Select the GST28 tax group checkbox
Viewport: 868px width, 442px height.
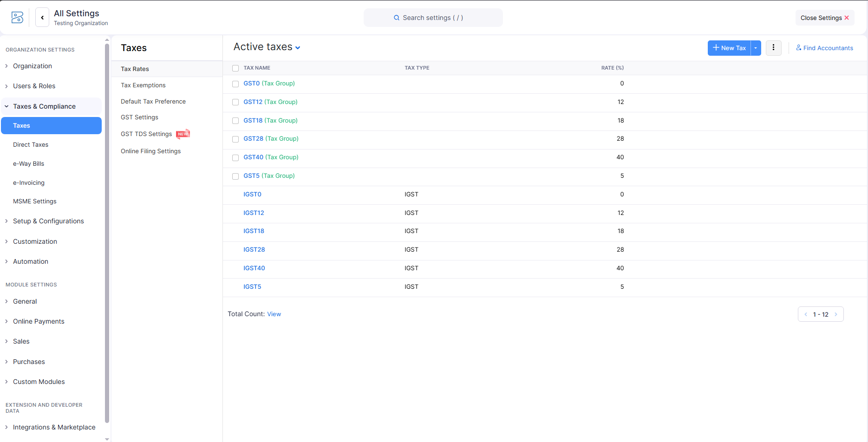pos(235,139)
